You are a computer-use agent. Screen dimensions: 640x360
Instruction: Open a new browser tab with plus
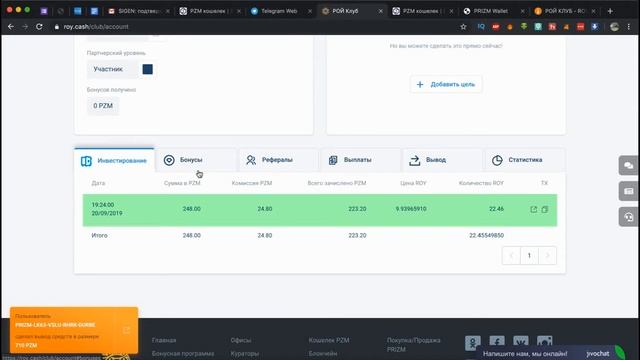click(610, 11)
